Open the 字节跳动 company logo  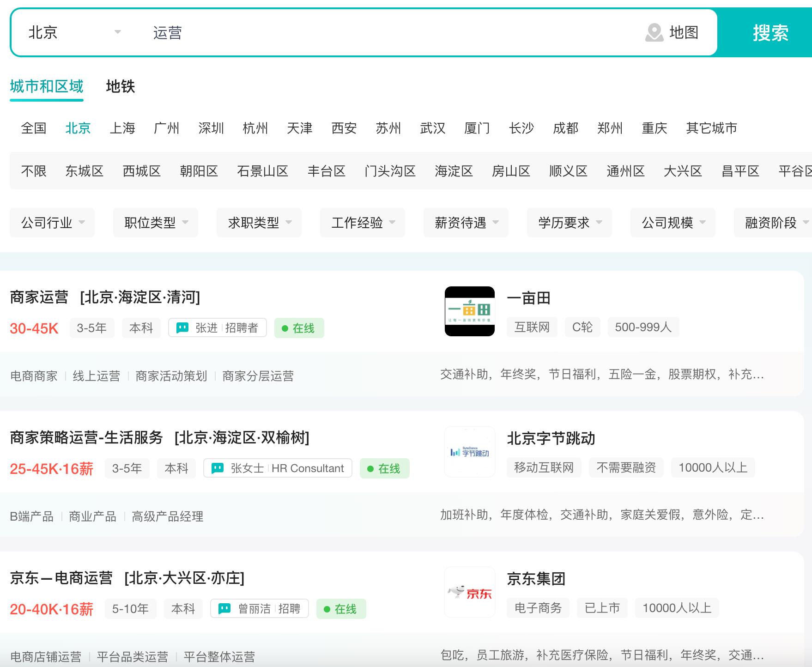point(469,452)
